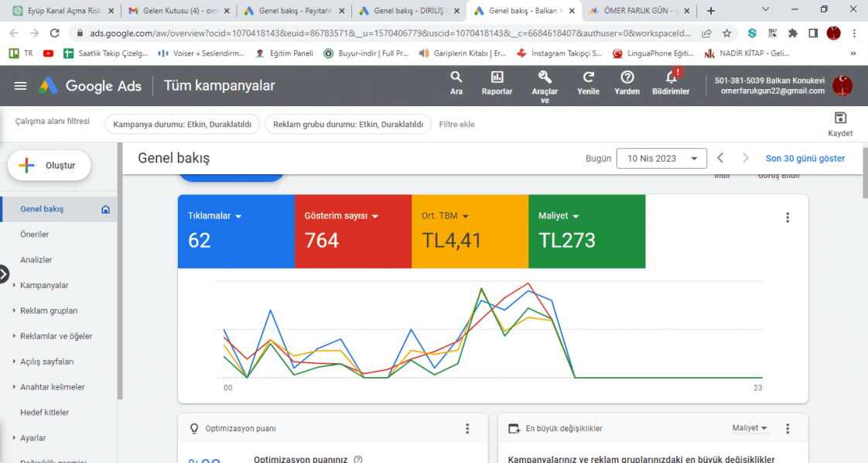Open scorecard three-dot options menu
The width and height of the screenshot is (868, 463).
coord(788,218)
